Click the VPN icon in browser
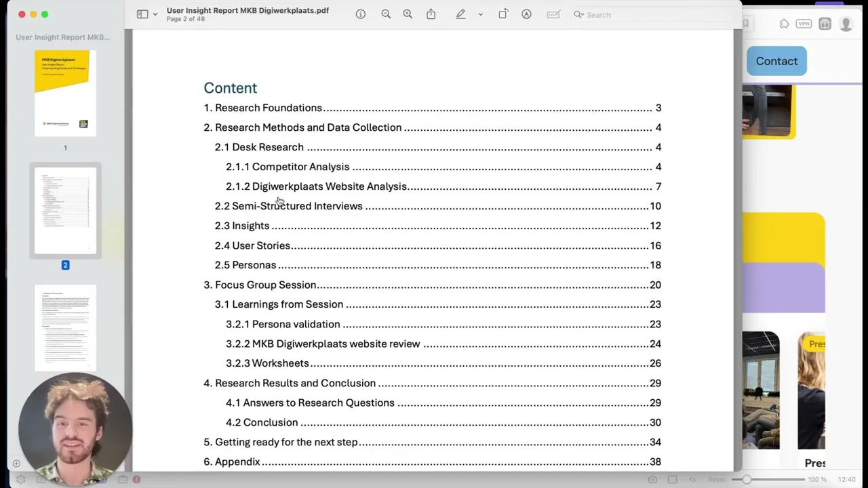The image size is (868, 488). coord(804,24)
